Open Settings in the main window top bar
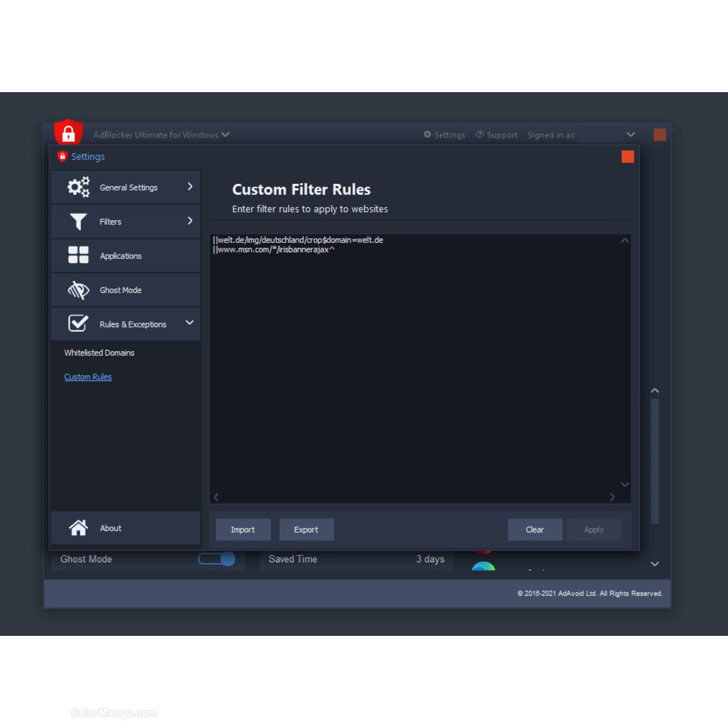Viewport: 728px width, 728px height. pyautogui.click(x=444, y=135)
